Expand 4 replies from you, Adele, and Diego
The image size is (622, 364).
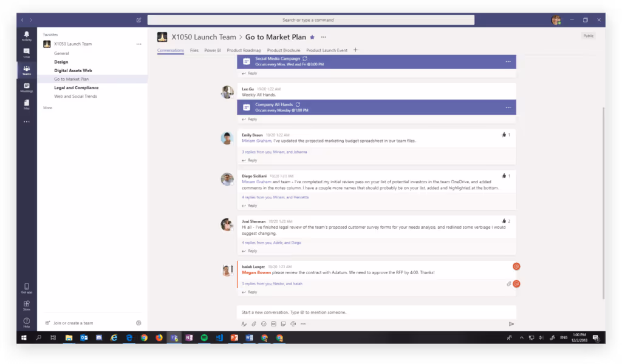pos(272,243)
